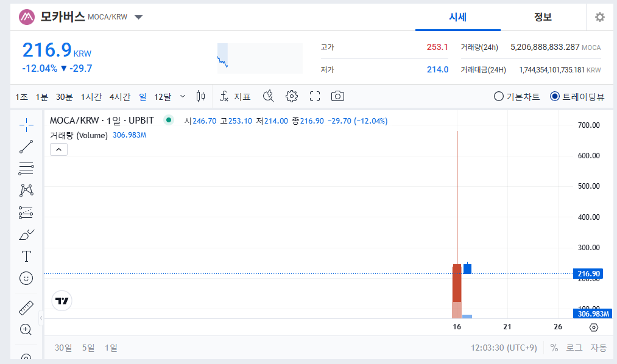Open the emoji icons tool

pyautogui.click(x=26, y=278)
